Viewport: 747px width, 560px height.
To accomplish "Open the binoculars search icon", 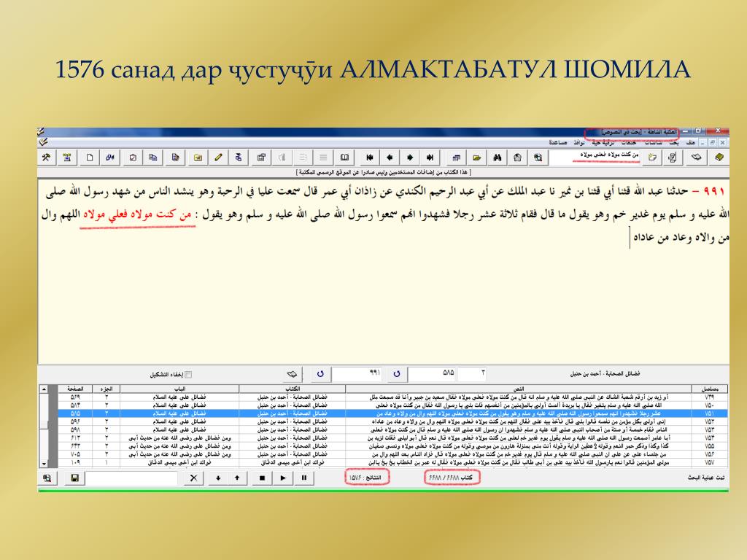I will 498,157.
